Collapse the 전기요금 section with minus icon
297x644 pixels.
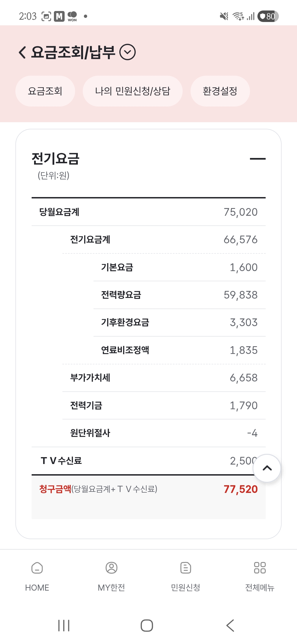(x=258, y=159)
